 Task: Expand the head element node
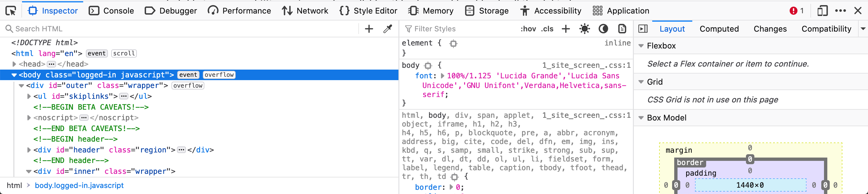pyautogui.click(x=14, y=64)
